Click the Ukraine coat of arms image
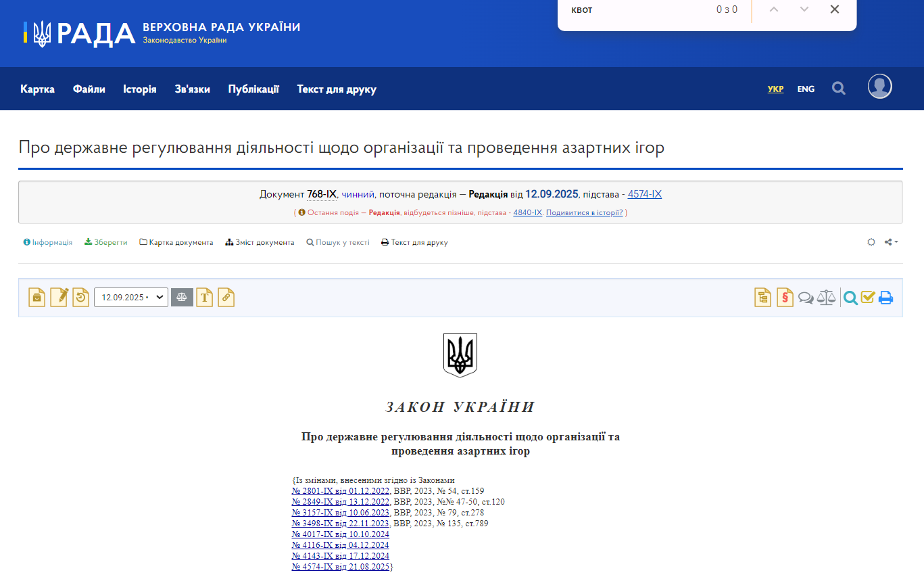 click(x=460, y=354)
